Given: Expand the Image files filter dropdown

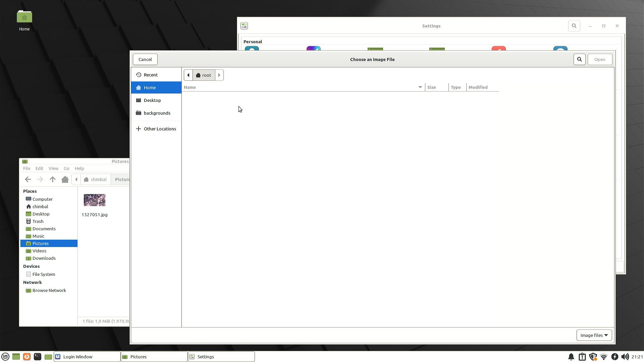Looking at the screenshot, I should pyautogui.click(x=594, y=335).
